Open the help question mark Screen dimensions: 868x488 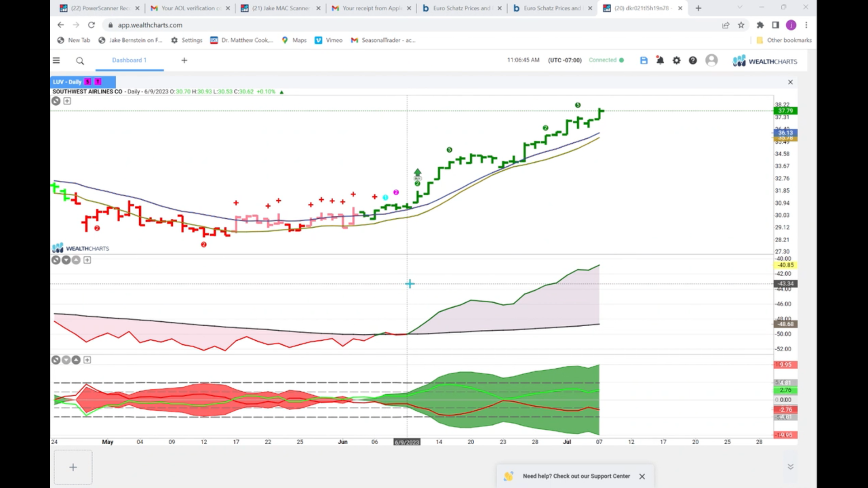693,60
